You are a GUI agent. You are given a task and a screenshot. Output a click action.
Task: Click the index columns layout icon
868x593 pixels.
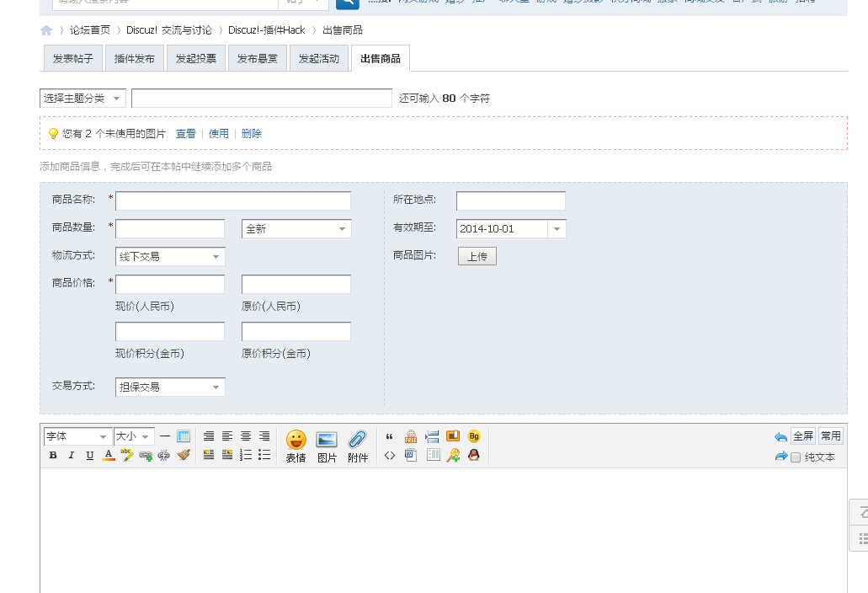434,455
